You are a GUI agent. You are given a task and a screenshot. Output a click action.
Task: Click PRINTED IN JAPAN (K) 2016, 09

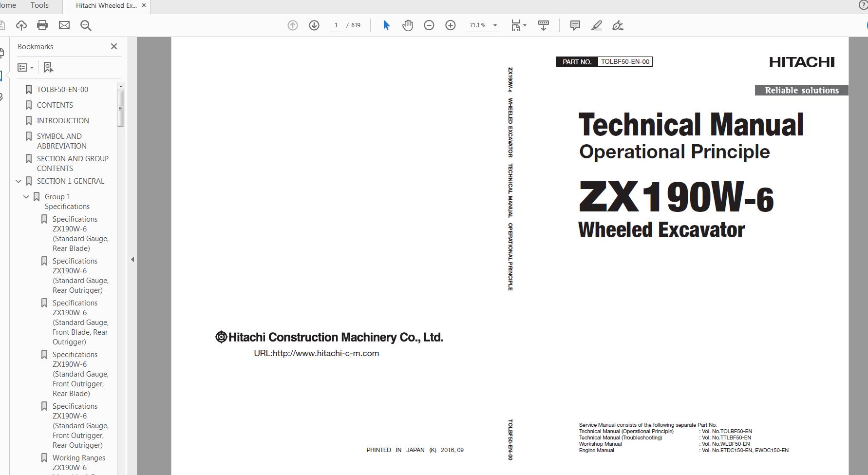pos(415,450)
